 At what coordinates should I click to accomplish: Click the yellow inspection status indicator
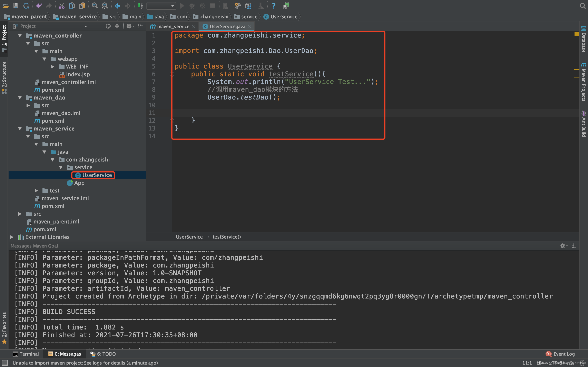576,34
